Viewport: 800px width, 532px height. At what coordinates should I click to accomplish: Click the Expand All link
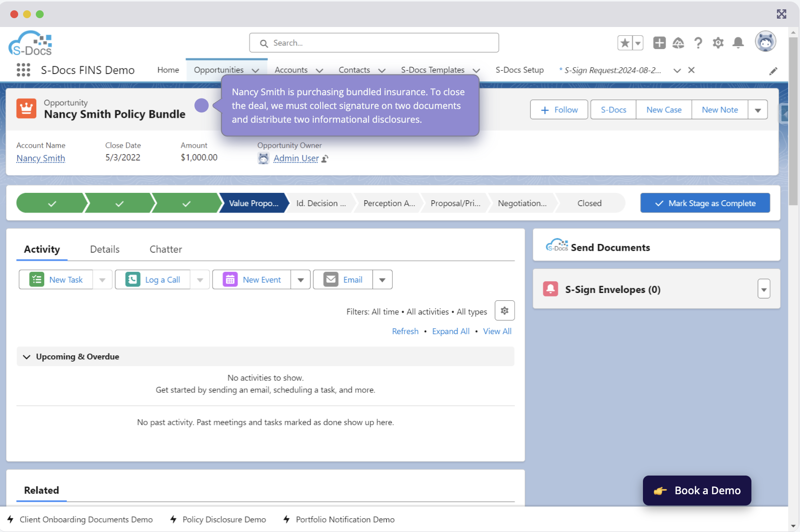pyautogui.click(x=451, y=331)
